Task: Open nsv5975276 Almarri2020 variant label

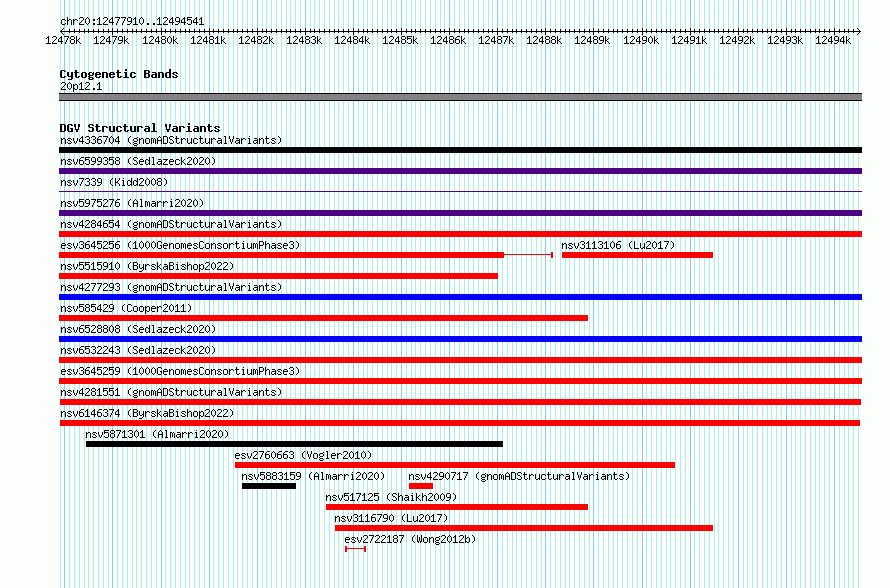Action: pyautogui.click(x=132, y=203)
